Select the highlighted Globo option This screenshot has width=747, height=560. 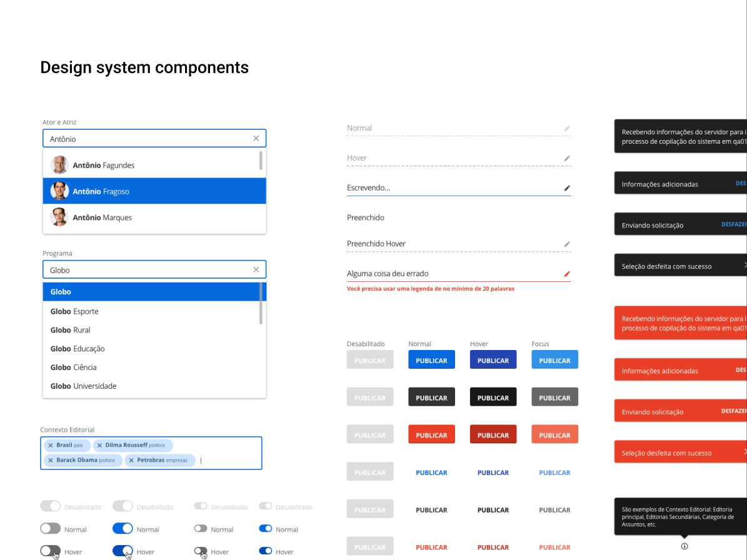coord(154,291)
